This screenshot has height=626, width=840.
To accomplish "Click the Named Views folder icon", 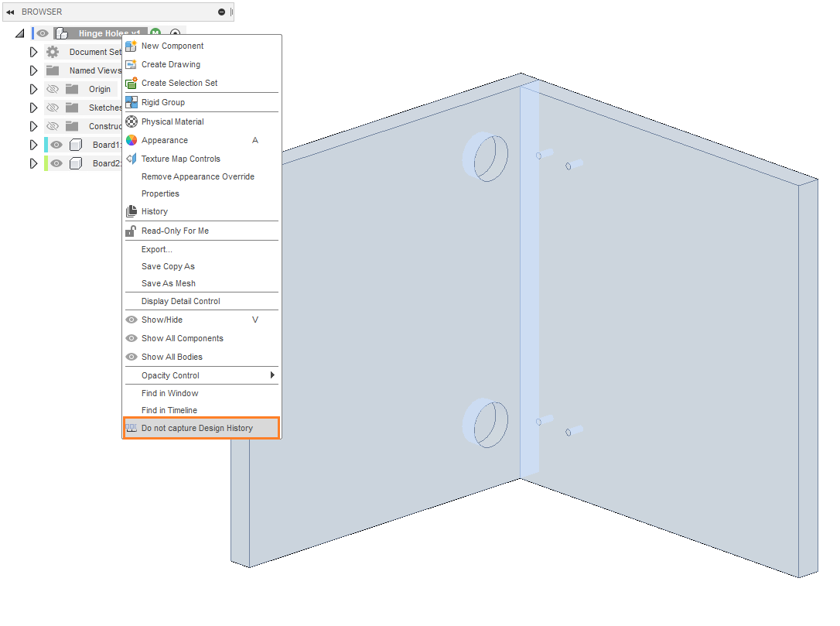I will point(53,70).
